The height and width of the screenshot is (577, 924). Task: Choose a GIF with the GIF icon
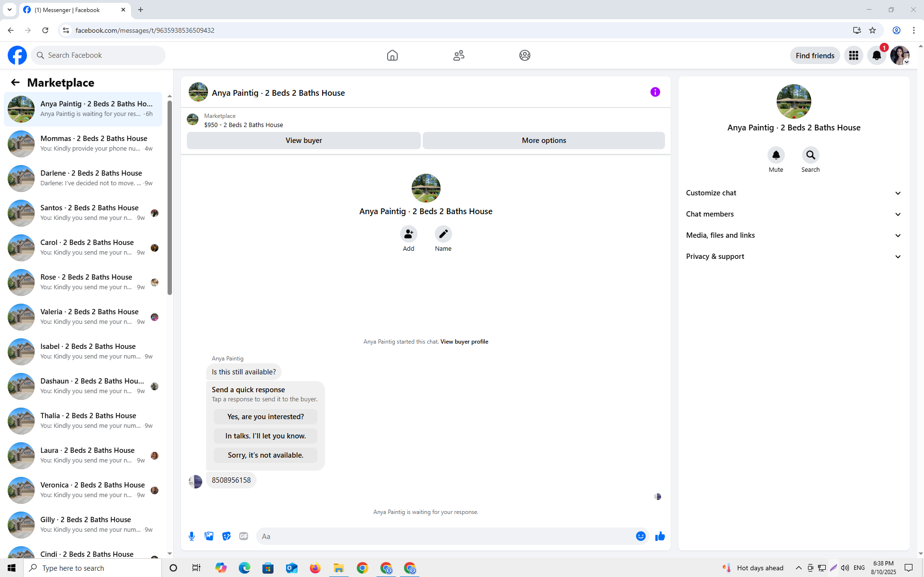click(244, 536)
